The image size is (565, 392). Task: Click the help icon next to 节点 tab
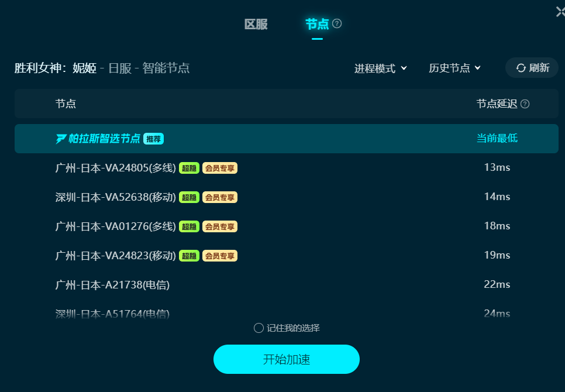337,24
